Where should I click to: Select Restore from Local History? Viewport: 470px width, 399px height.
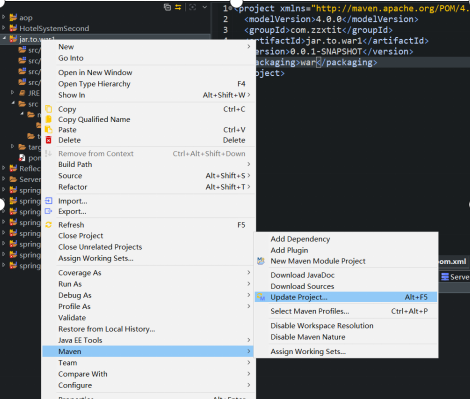(106, 329)
